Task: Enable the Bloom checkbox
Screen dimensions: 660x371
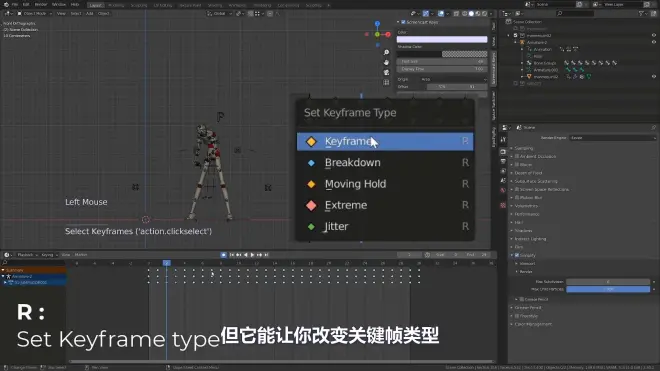Action: (x=517, y=165)
